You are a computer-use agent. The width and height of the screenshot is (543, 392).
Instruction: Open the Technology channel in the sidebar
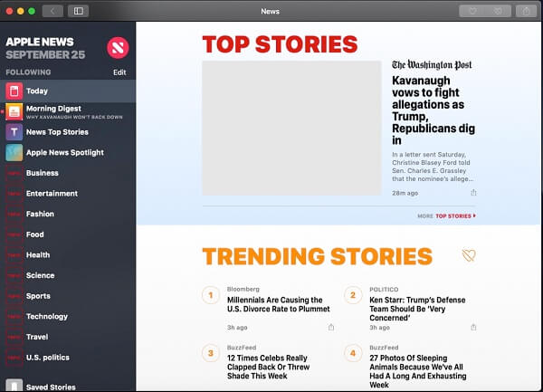click(x=47, y=317)
